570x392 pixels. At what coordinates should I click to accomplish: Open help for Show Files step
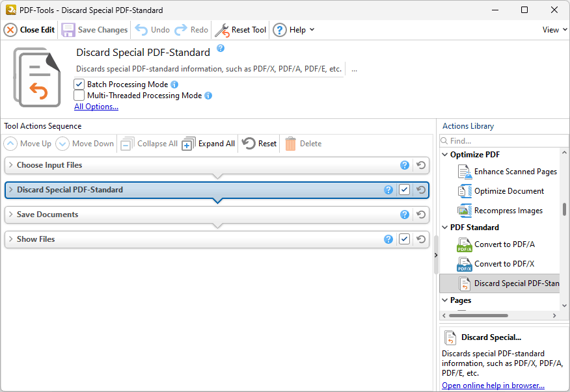(x=388, y=239)
